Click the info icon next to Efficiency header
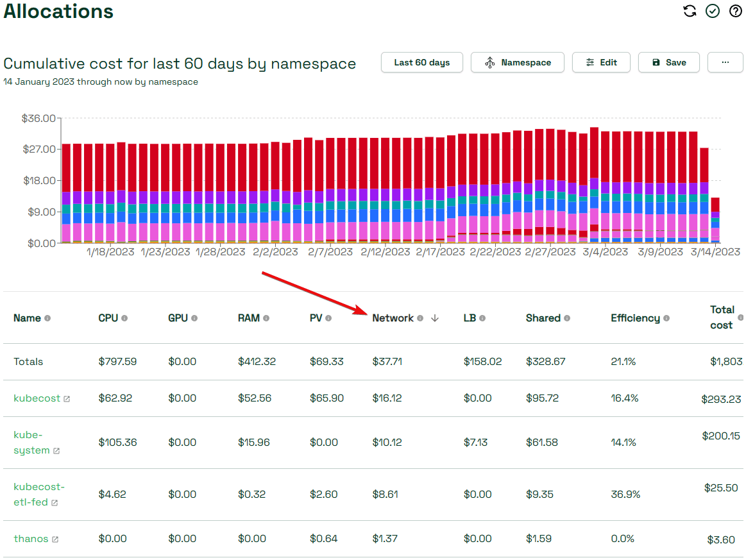This screenshot has width=746, height=560. [x=667, y=318]
